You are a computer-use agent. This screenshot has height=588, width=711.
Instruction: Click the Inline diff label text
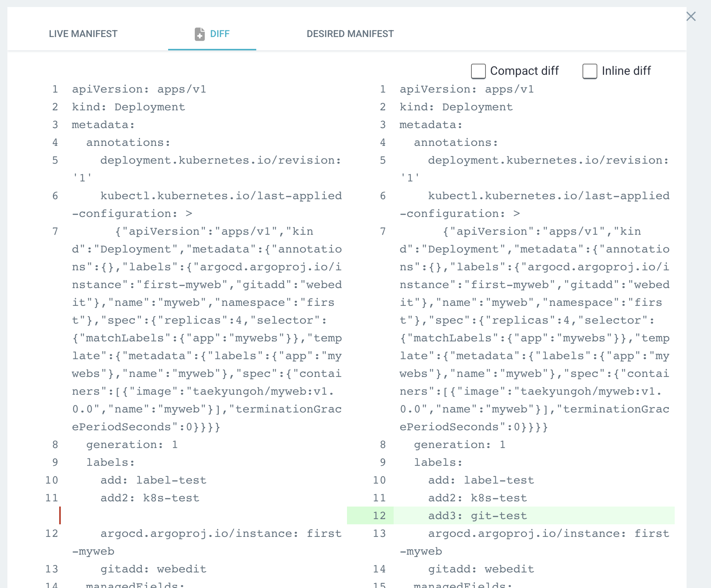tap(626, 71)
